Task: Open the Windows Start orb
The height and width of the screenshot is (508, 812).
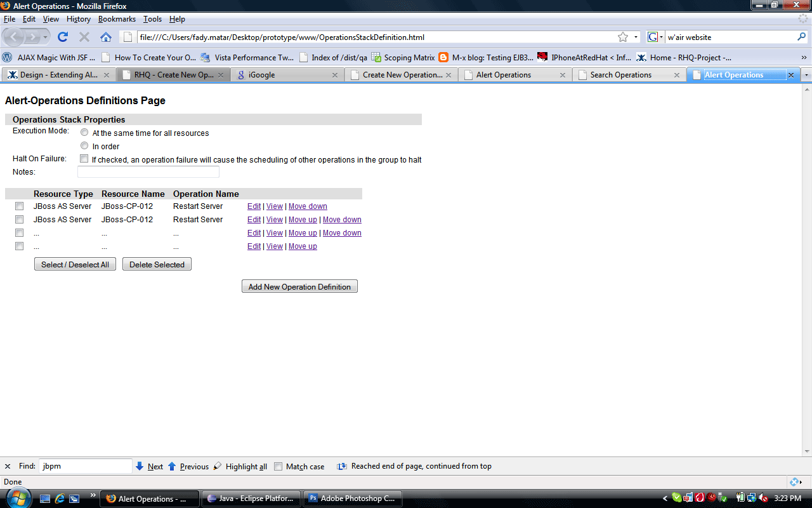Action: point(18,498)
